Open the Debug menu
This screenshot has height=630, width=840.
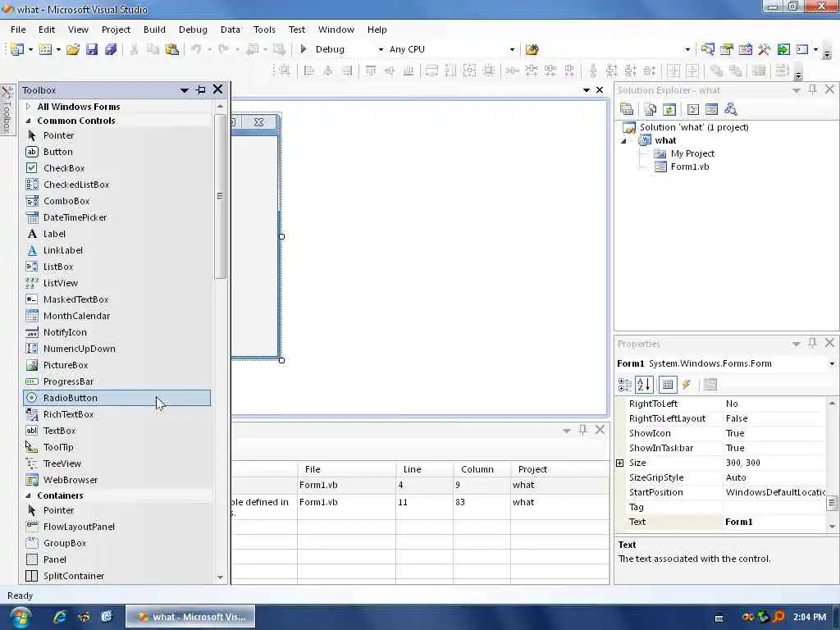click(x=193, y=30)
